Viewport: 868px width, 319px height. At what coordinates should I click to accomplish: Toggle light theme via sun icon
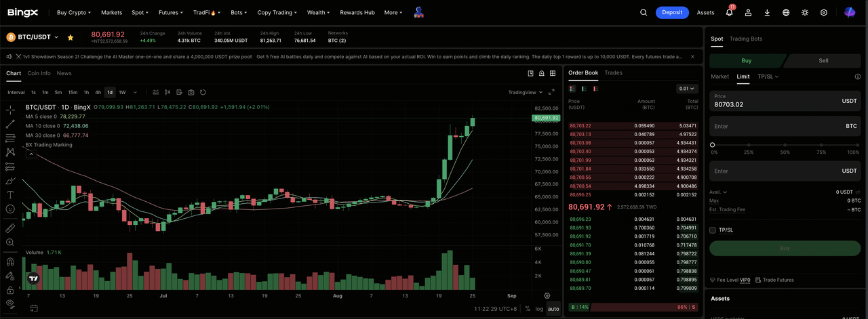point(805,12)
